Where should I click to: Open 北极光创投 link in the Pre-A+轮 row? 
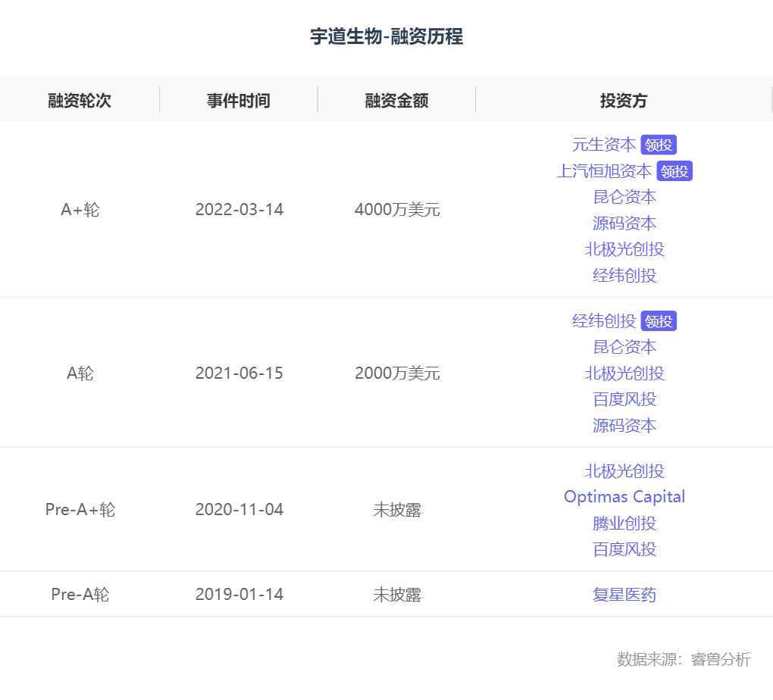624,471
